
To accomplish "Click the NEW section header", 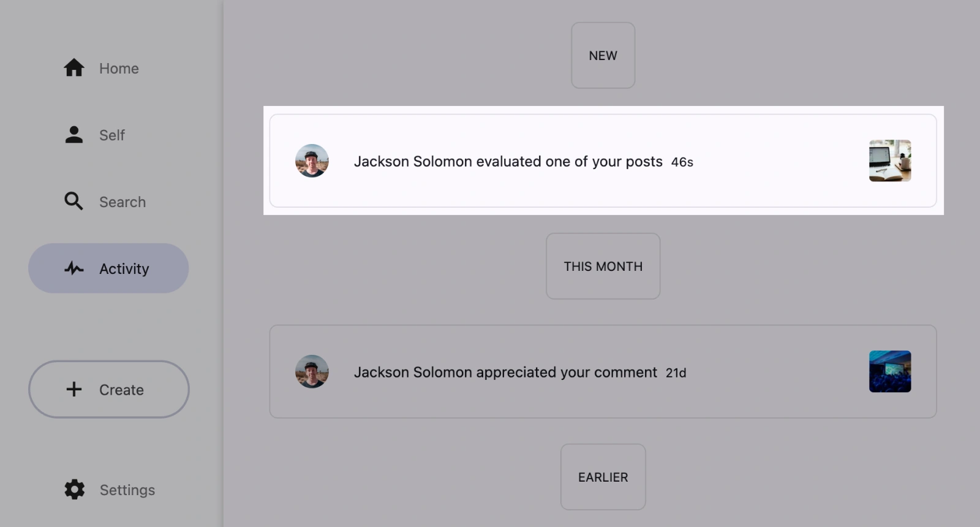I will 603,55.
